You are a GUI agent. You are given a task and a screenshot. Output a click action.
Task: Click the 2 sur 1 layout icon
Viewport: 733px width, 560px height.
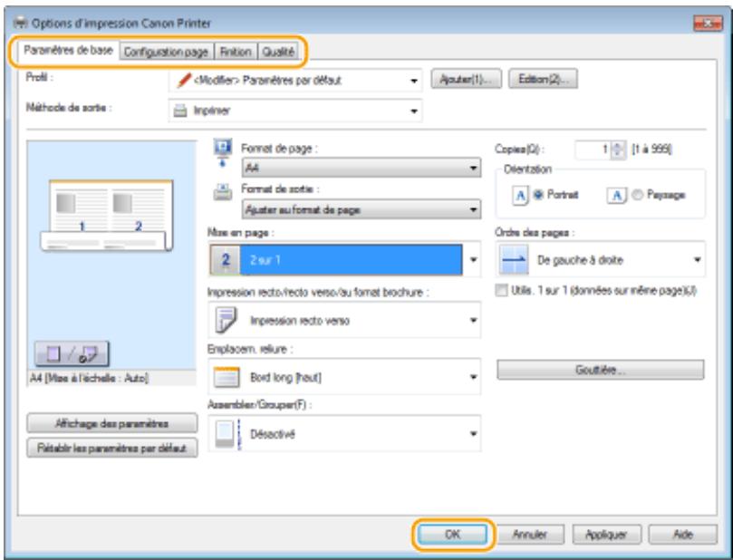[x=226, y=260]
